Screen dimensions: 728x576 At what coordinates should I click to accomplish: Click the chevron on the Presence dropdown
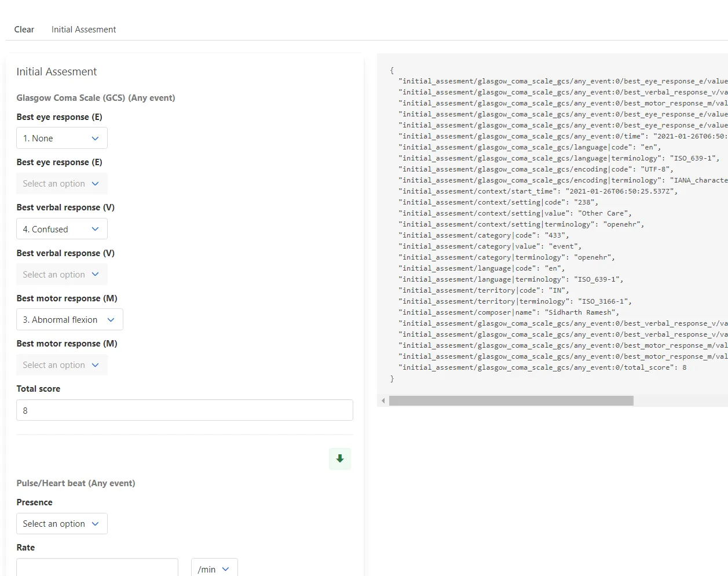tap(96, 523)
